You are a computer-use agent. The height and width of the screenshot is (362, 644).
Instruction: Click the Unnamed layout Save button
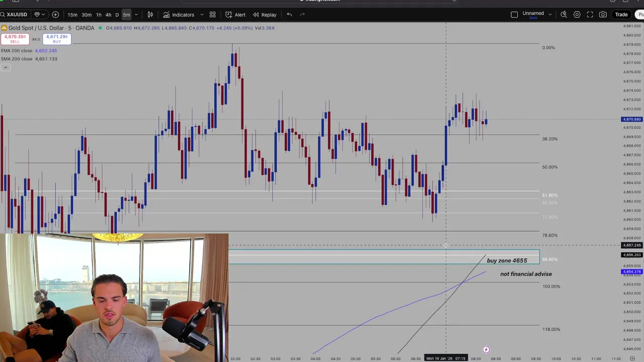533,18
